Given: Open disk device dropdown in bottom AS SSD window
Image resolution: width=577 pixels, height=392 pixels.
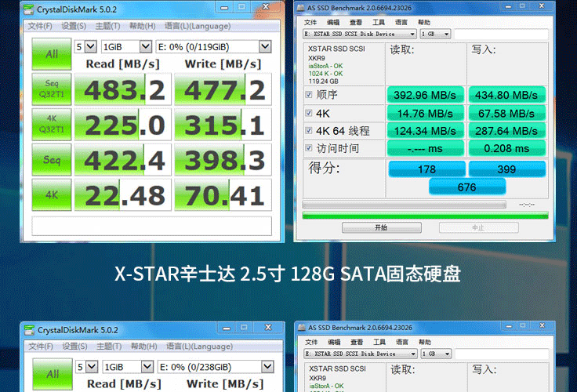Looking at the screenshot, I should tap(361, 354).
